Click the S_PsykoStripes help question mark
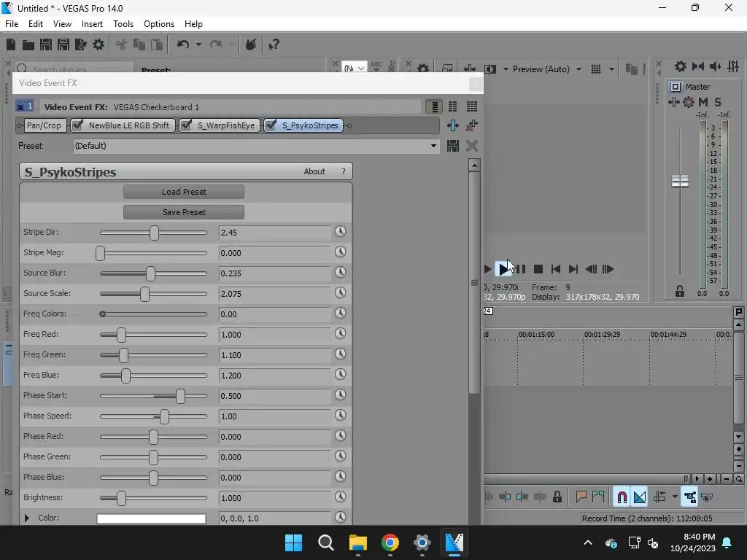 click(344, 171)
